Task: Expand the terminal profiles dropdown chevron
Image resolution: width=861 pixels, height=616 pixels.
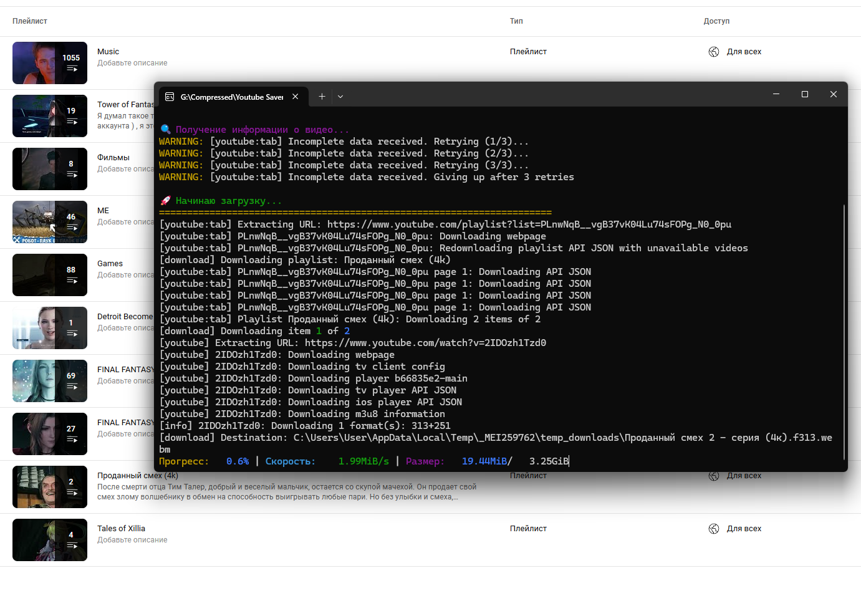Action: coord(340,97)
